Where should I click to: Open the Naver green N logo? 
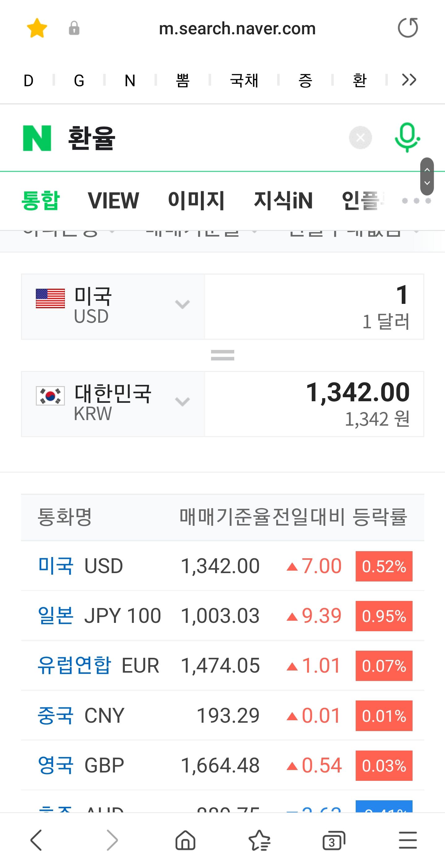coord(37,138)
